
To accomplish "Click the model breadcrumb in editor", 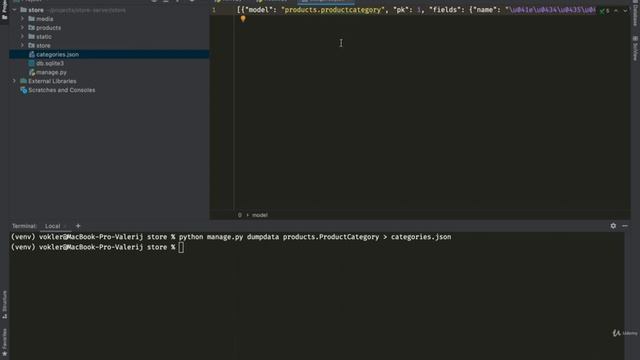I will tap(260, 215).
